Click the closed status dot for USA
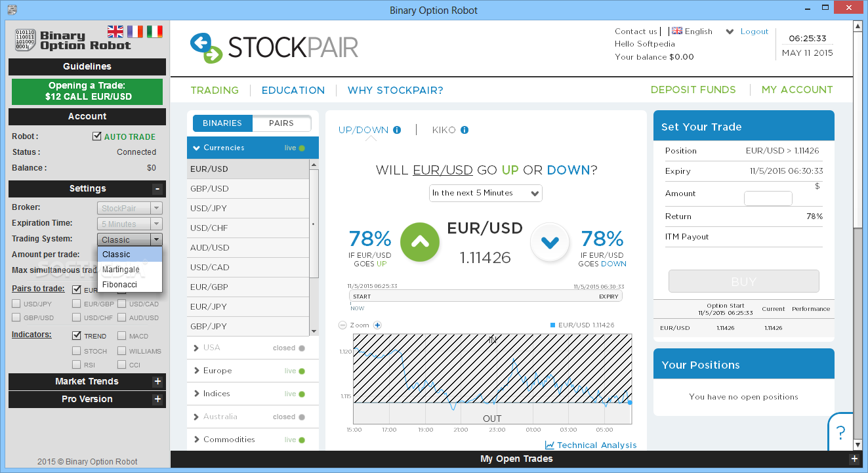The width and height of the screenshot is (868, 473). pos(302,348)
